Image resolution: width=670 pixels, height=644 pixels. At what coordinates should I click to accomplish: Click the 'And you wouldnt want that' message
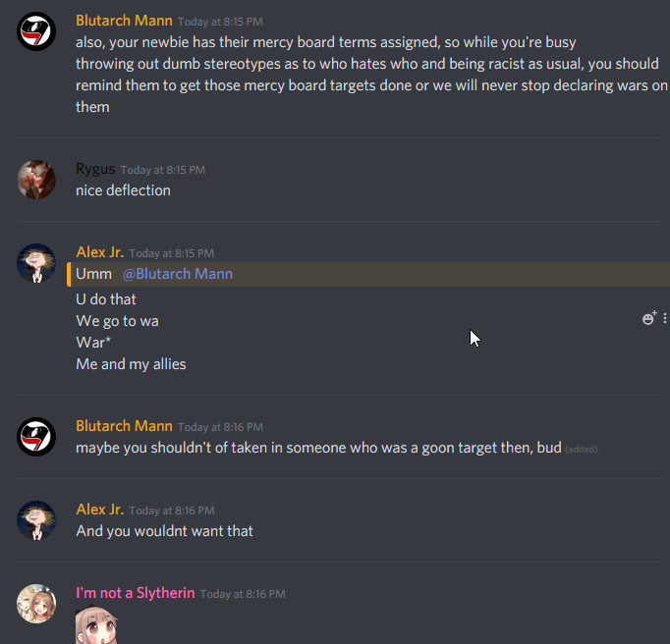click(x=164, y=531)
